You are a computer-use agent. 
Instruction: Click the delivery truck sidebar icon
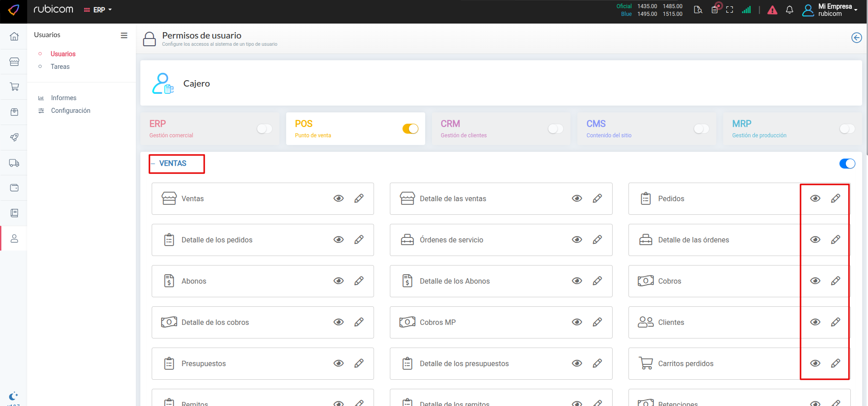click(14, 163)
